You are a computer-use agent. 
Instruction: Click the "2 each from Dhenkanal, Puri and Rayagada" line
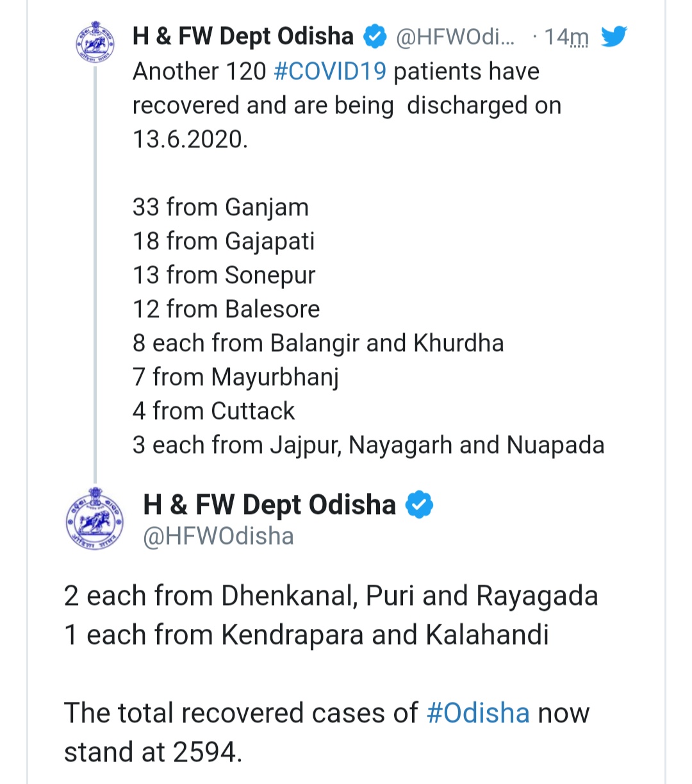coord(331,596)
